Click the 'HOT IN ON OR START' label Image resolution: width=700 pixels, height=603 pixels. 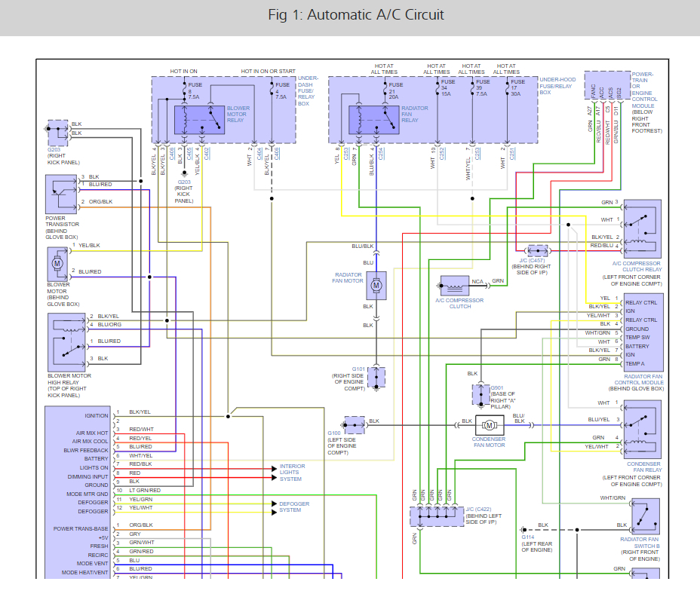(x=269, y=72)
